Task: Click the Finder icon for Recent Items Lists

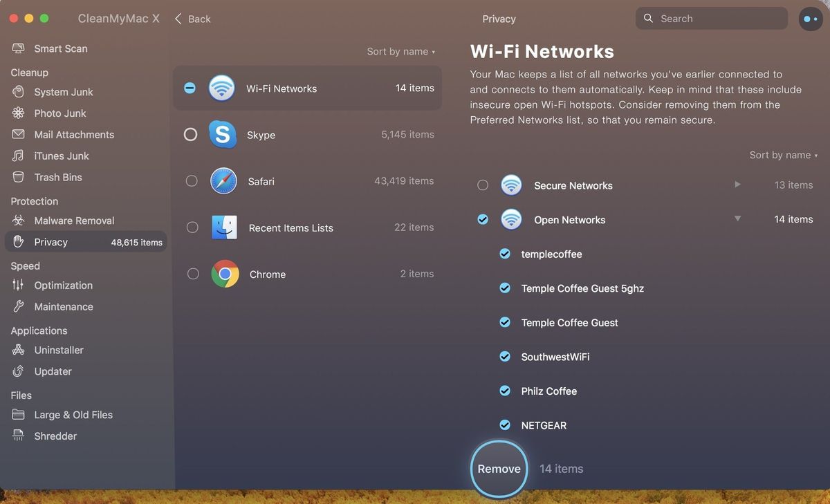Action: [x=225, y=227]
